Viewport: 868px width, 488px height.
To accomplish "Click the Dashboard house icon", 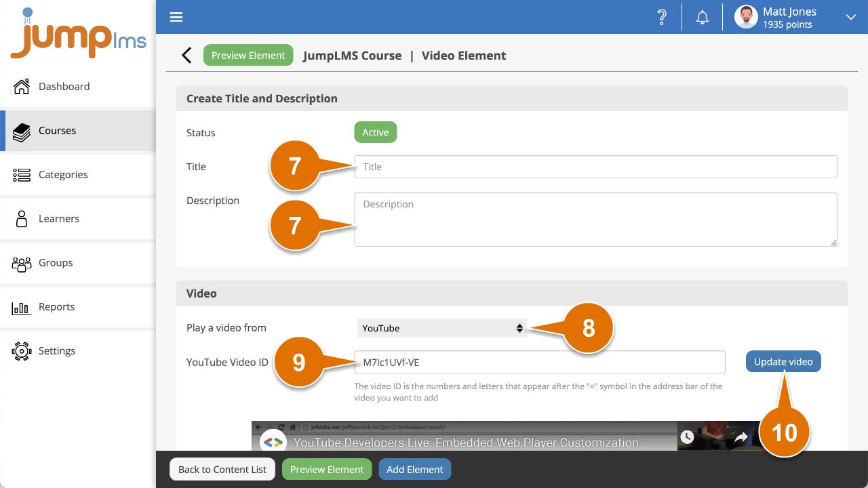I will pos(22,86).
